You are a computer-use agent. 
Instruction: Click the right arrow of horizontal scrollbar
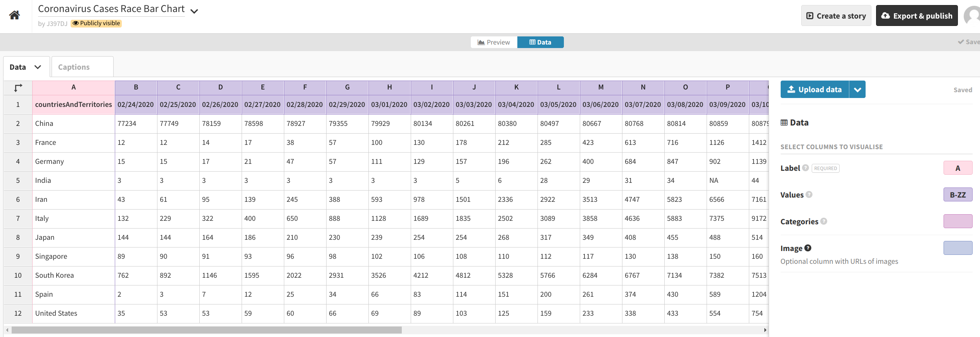click(765, 330)
